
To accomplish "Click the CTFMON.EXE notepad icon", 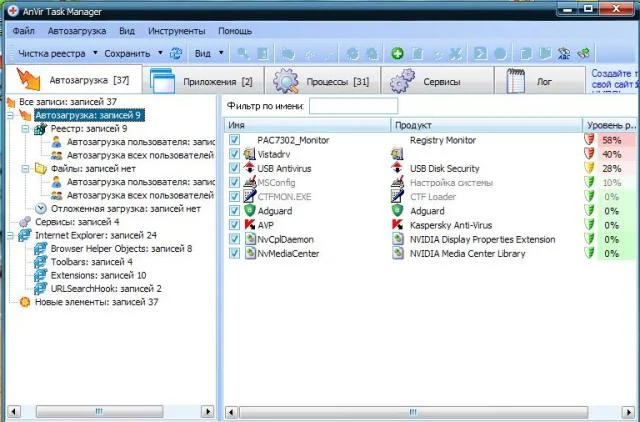I will coord(249,196).
